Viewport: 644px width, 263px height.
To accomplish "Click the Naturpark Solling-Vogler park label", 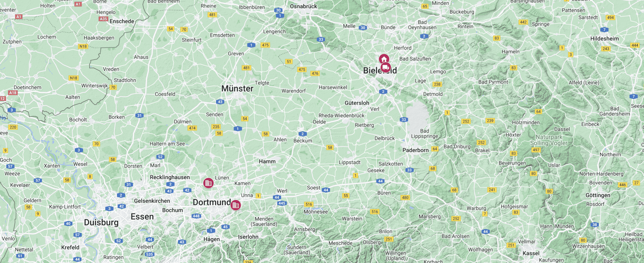I will click(549, 140).
